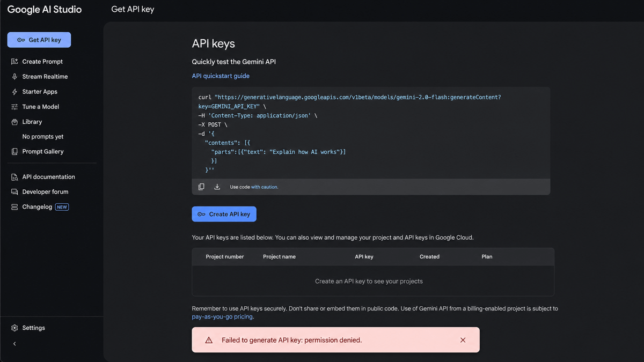
Task: Click the Starter Apps lightning icon
Action: click(14, 92)
